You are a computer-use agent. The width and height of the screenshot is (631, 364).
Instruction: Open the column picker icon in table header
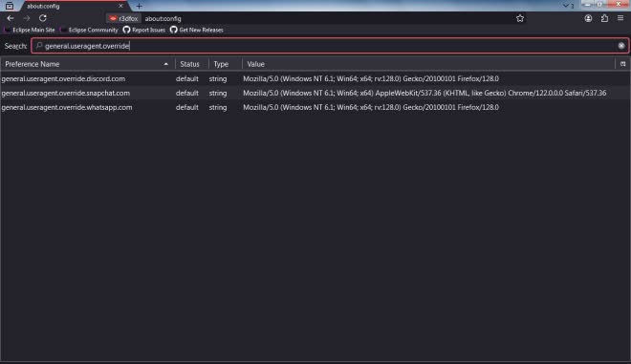[623, 64]
